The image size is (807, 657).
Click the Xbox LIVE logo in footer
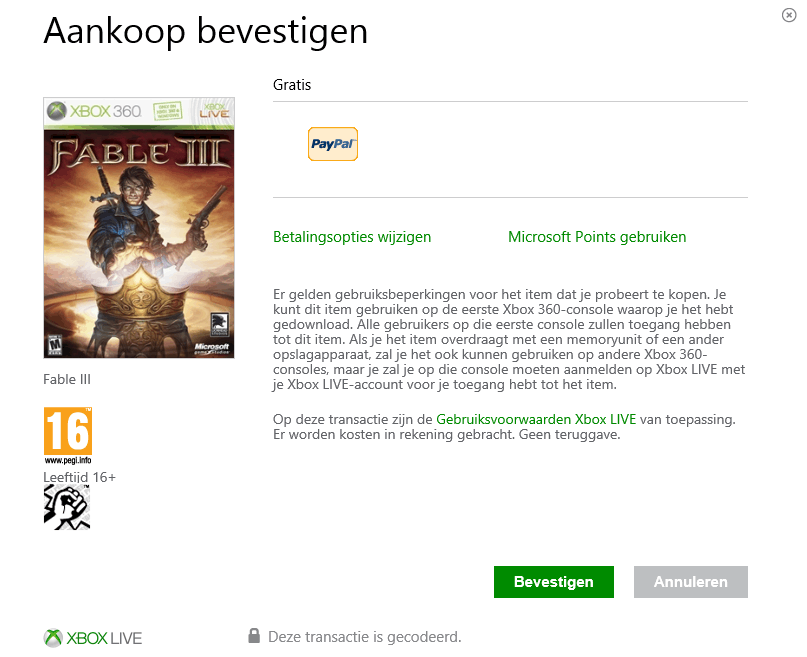[x=93, y=638]
